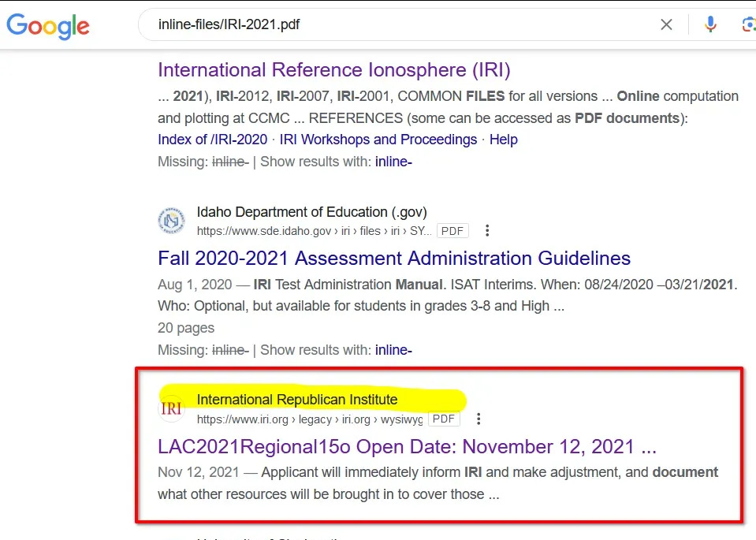The height and width of the screenshot is (540, 756).
Task: Click PDF badge on Idaho result
Action: [452, 231]
